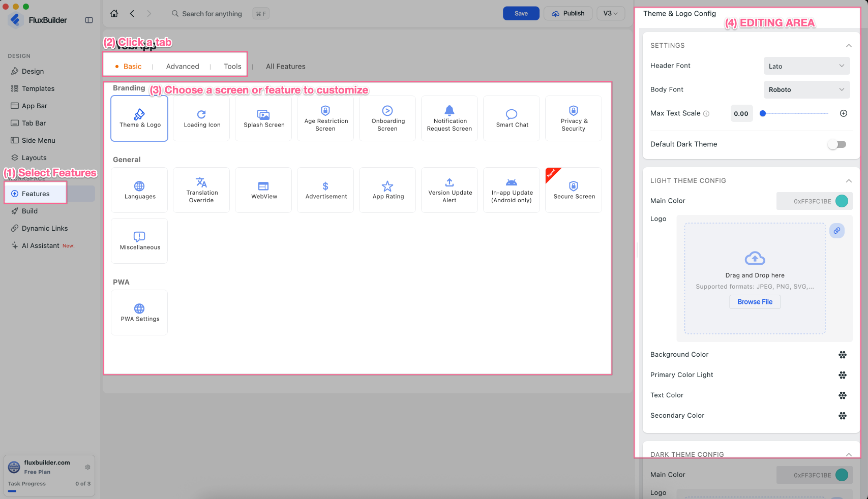Switch to the Tools tab
This screenshot has width=868, height=499.
[232, 67]
